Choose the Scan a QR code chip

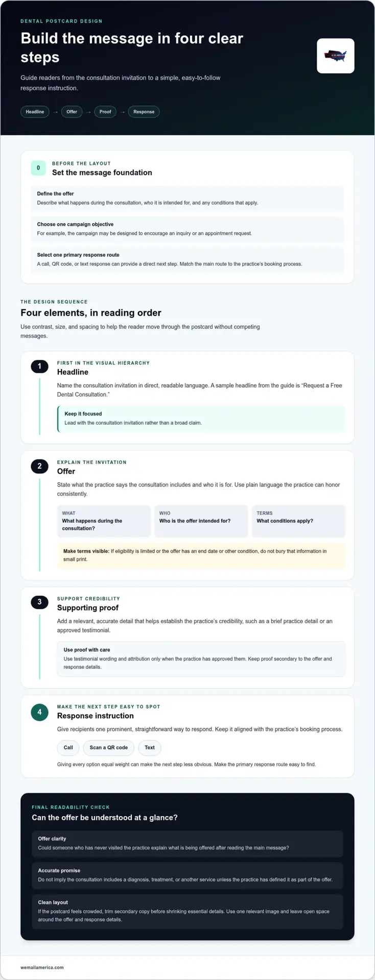109,748
